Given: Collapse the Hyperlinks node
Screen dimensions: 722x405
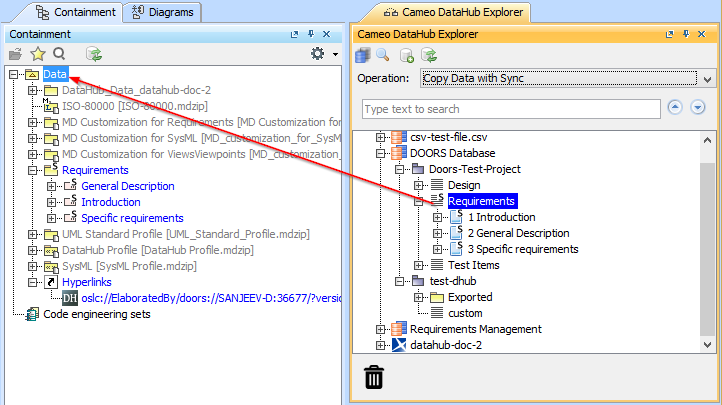Looking at the screenshot, I should tap(32, 282).
